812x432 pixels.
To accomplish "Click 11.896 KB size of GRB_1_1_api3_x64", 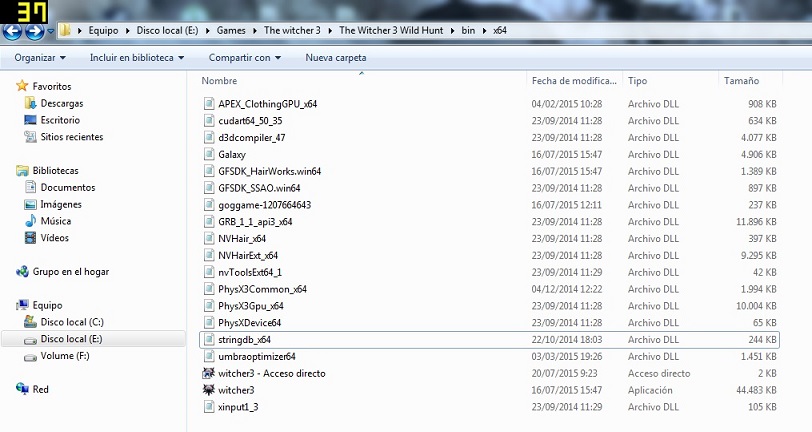I will click(x=756, y=222).
